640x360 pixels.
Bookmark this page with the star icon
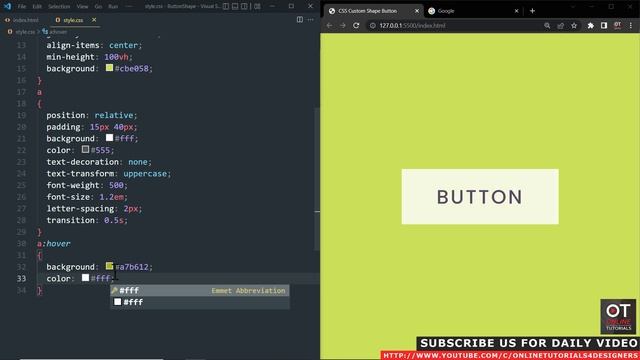coord(574,25)
